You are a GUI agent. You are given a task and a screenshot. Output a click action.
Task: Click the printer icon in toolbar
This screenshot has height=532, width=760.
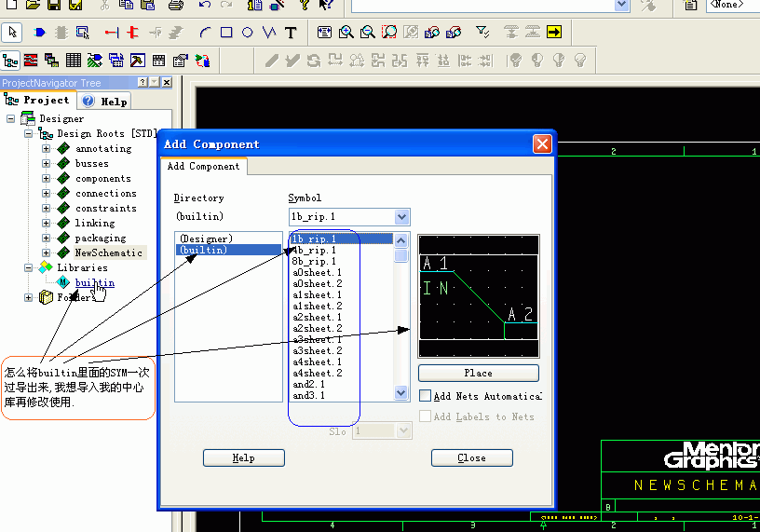[x=174, y=6]
